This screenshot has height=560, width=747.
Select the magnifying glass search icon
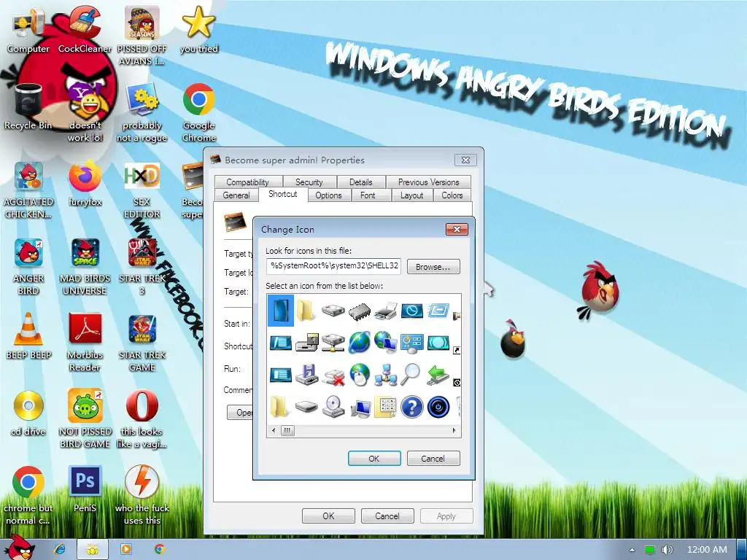[411, 375]
